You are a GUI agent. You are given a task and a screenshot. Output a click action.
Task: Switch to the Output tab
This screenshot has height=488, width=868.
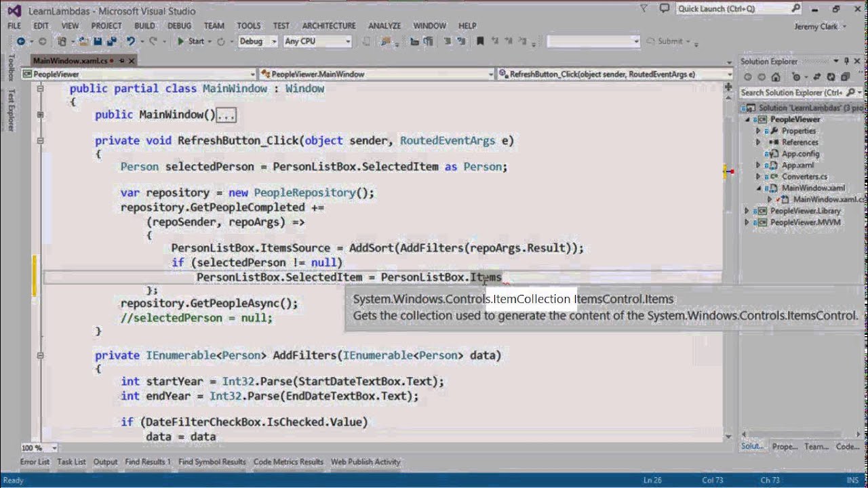coord(105,462)
